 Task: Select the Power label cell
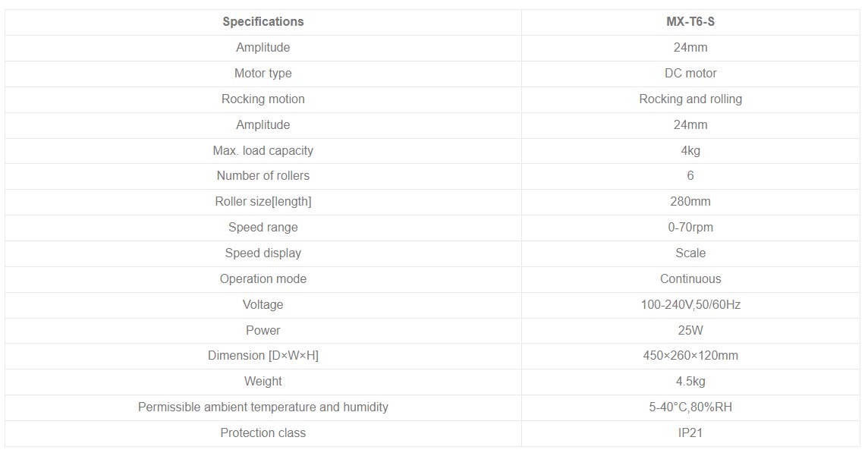coord(263,330)
